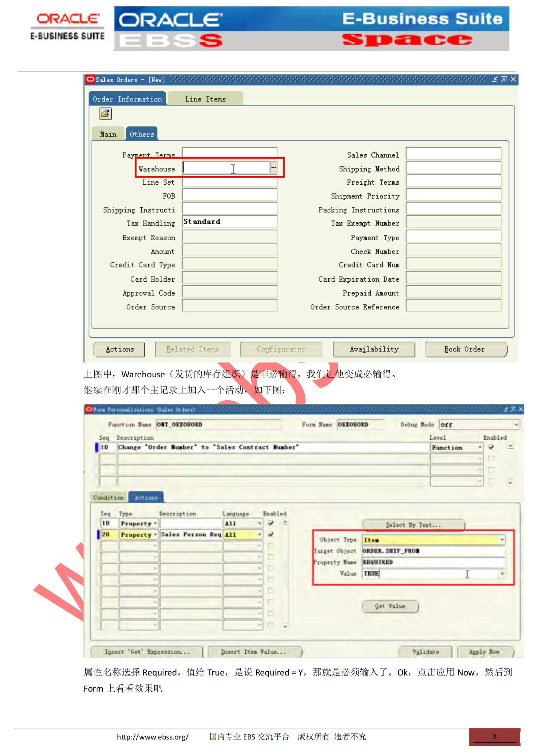Click the Property Name field showing REQUIRED
Screen dimensions: 534x756
[434, 562]
